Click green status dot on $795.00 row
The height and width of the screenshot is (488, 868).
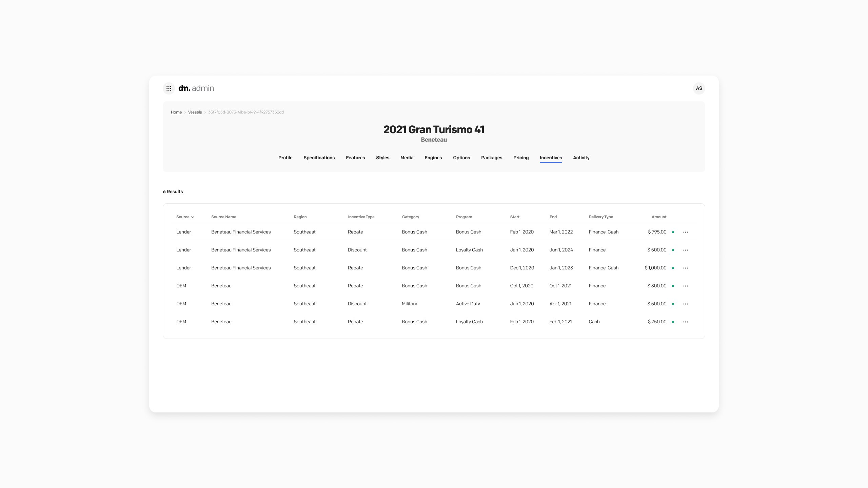[x=673, y=232]
